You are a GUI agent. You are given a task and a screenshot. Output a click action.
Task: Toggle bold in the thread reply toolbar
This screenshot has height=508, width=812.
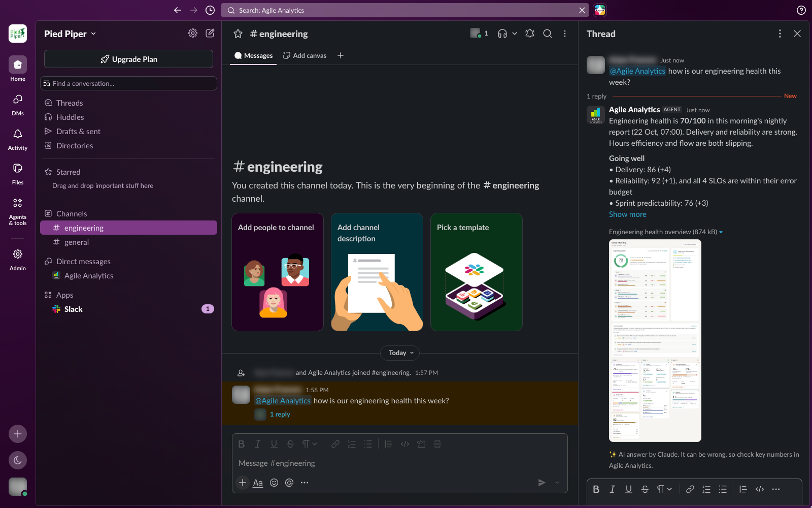pyautogui.click(x=596, y=489)
